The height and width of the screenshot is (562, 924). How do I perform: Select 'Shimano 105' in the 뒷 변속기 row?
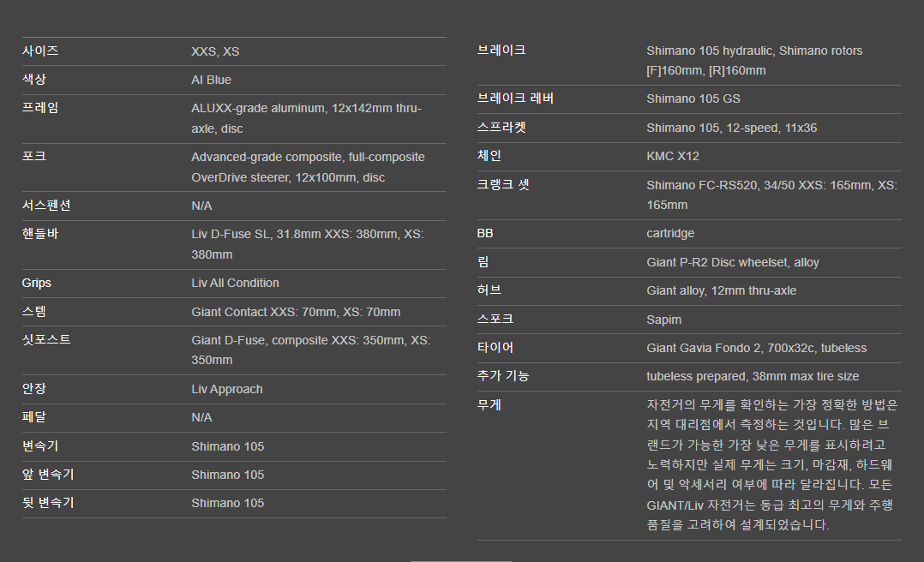[227, 503]
